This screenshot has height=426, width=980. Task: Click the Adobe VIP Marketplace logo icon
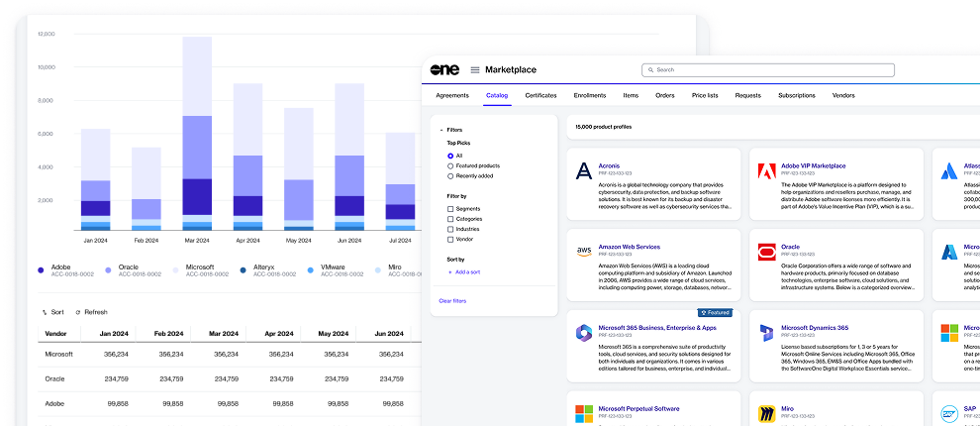tap(765, 171)
